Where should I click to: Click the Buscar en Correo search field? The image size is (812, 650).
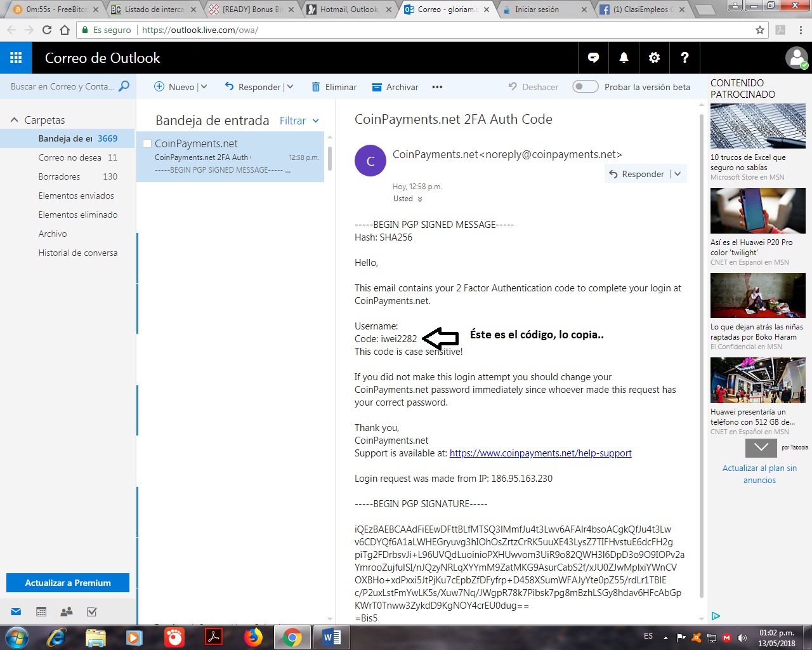point(62,86)
